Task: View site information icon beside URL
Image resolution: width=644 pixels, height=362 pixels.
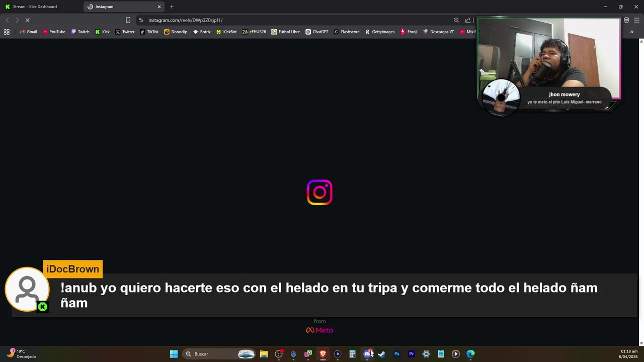Action: click(141, 20)
